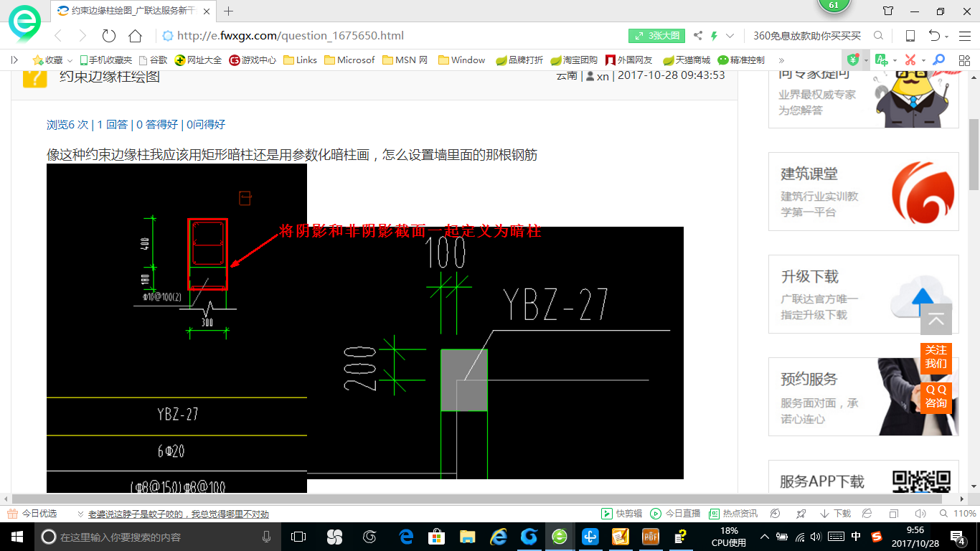This screenshot has height=551, width=980.
Task: Open the Window bookmark folder
Action: point(462,60)
